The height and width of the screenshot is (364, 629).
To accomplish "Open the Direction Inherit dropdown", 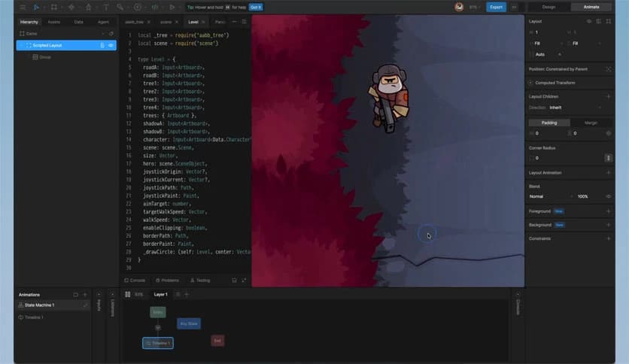I will 576,108.
